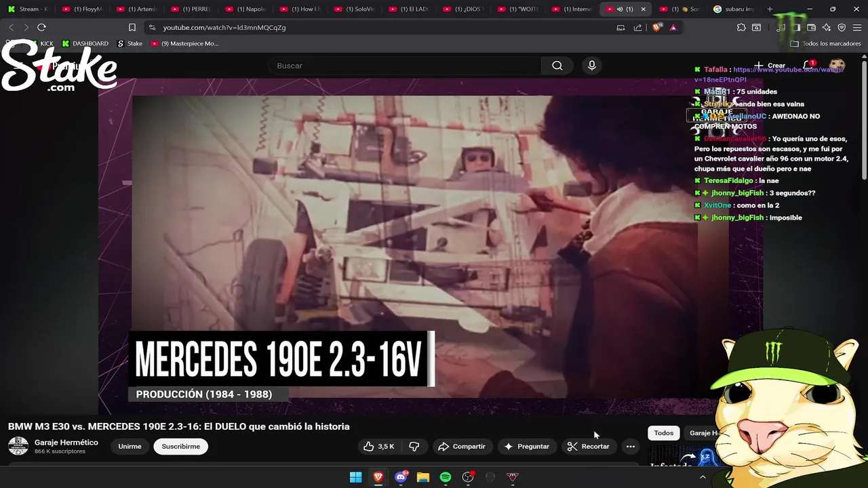Switch to the Stream Kick tab

(28, 9)
